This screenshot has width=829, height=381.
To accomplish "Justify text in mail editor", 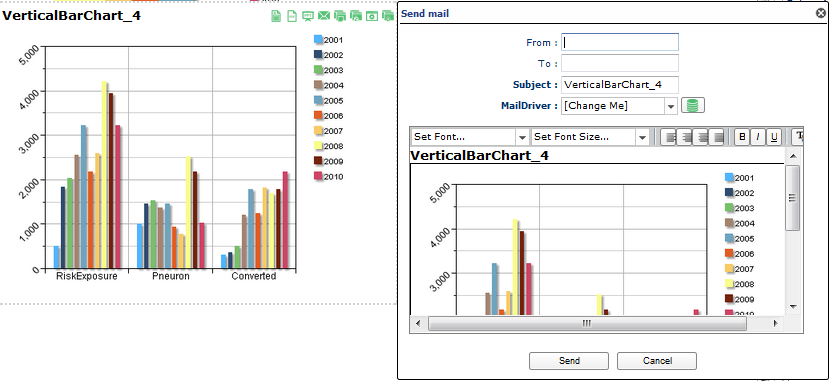I will click(x=716, y=137).
